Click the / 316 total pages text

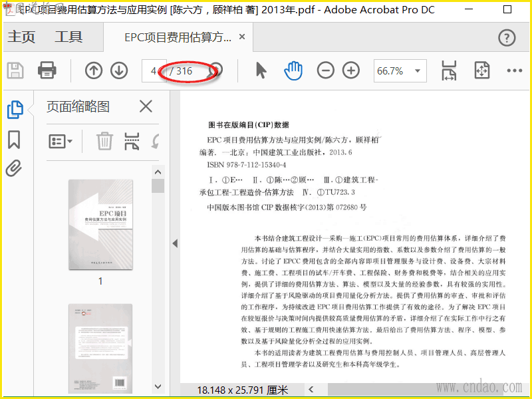click(181, 71)
